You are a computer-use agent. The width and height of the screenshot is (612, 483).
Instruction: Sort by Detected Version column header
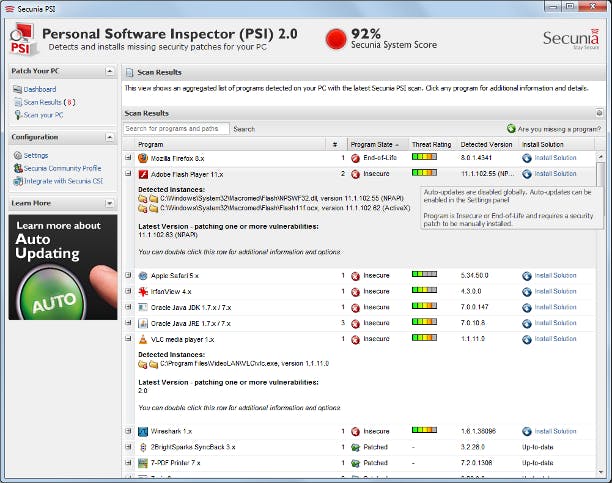tap(486, 144)
